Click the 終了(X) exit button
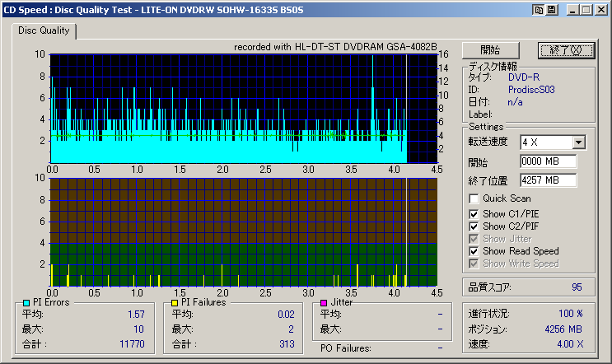The width and height of the screenshot is (612, 364). coord(566,50)
